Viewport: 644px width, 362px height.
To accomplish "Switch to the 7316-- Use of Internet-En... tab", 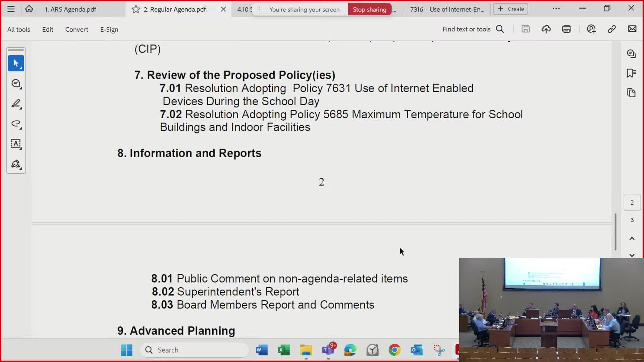I will [x=447, y=9].
